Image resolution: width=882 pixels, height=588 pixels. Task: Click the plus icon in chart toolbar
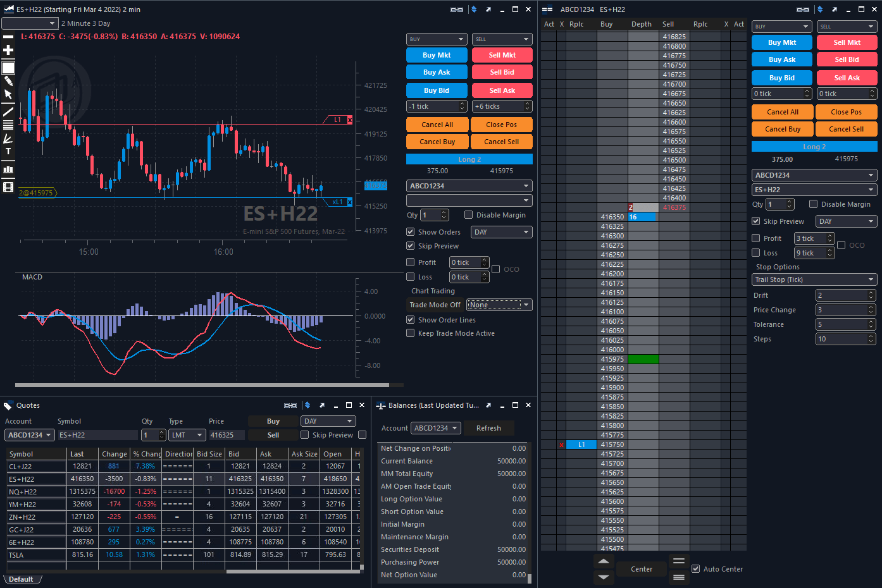(8, 50)
